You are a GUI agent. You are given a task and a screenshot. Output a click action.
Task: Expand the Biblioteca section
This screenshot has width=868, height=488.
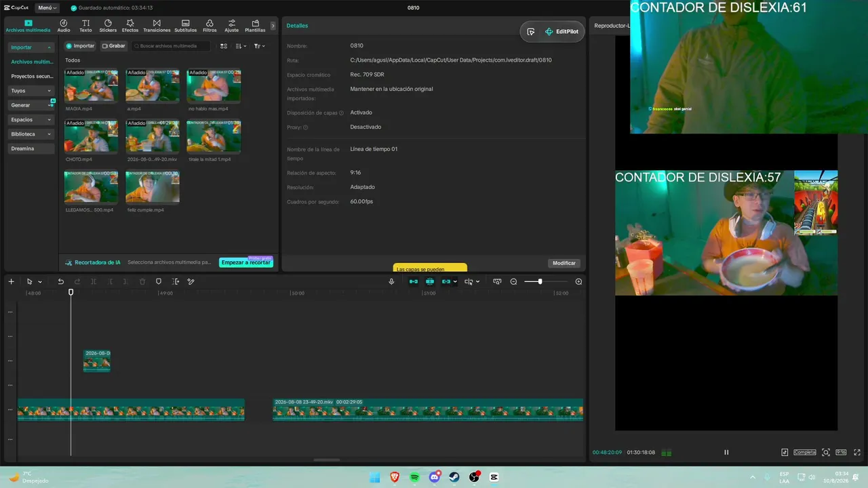(31, 134)
